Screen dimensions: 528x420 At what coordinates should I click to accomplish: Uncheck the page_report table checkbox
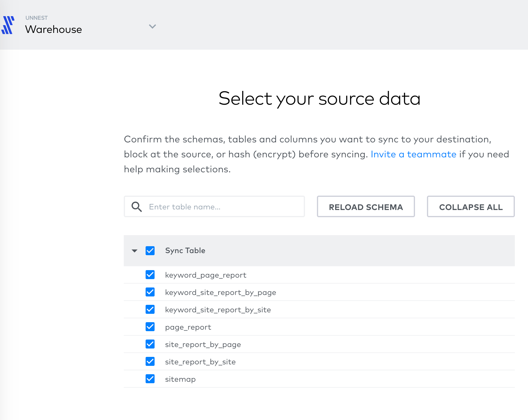150,327
